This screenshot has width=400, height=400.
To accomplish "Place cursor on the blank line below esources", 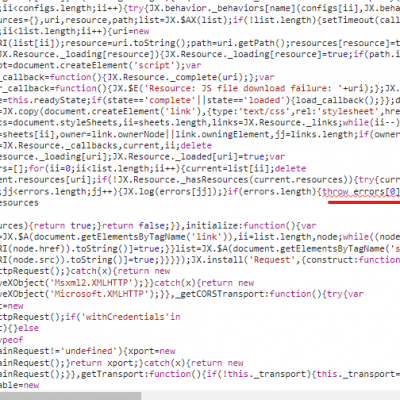I will click(200, 214).
